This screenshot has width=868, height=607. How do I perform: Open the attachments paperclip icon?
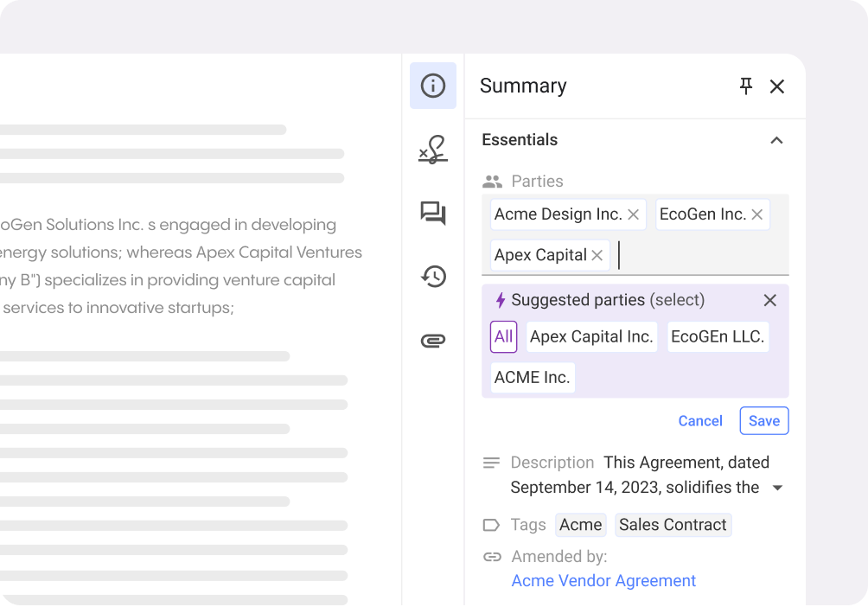click(x=433, y=341)
